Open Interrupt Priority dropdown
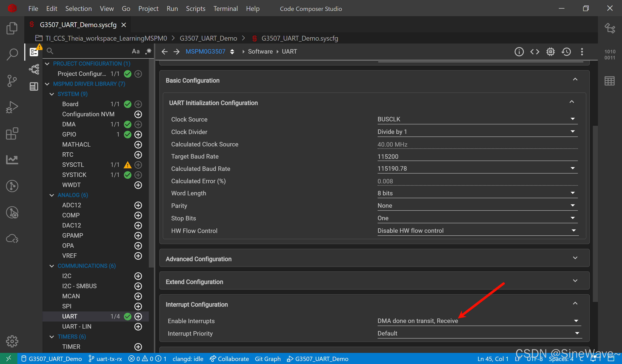622x364 pixels. [x=480, y=333]
